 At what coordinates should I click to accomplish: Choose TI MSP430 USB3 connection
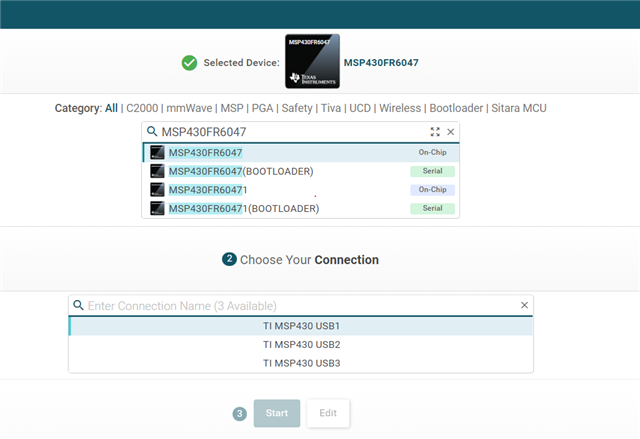pyautogui.click(x=301, y=363)
